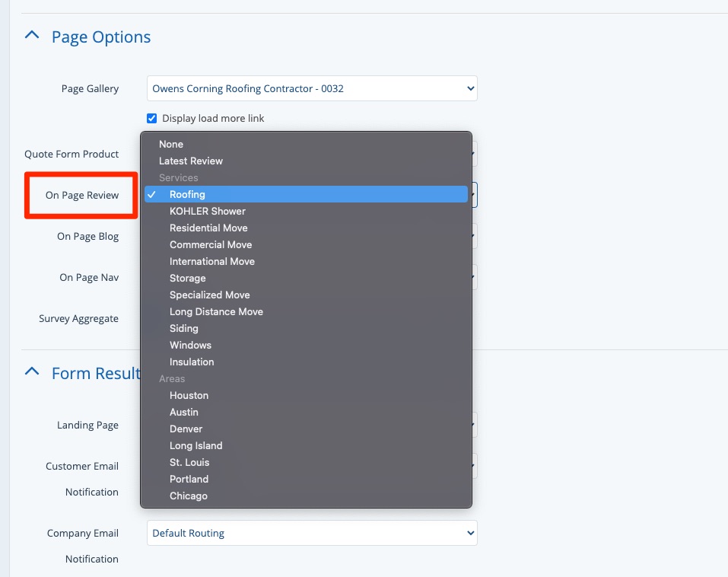Select International Move option
The width and height of the screenshot is (728, 577).
click(212, 261)
